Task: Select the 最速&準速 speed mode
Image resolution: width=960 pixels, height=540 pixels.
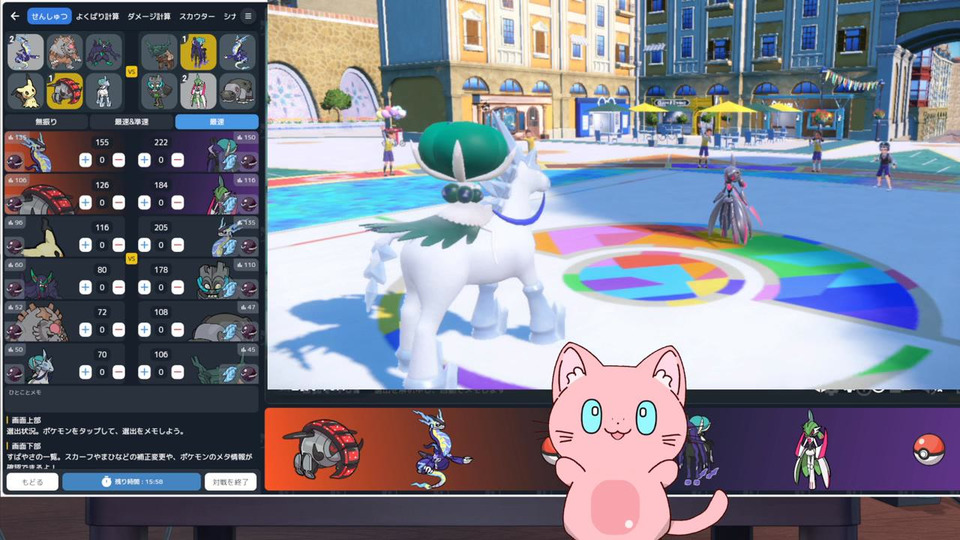Action: point(132,122)
